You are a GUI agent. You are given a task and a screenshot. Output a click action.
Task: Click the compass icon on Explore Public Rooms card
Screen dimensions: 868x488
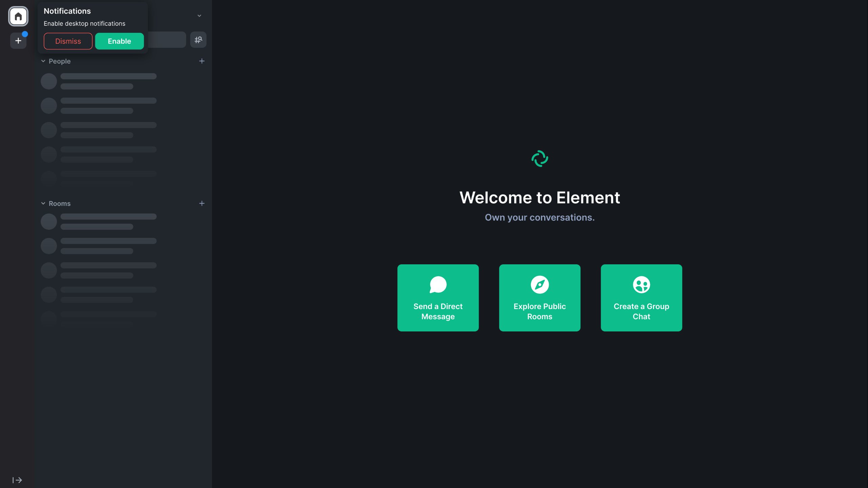[x=539, y=284]
